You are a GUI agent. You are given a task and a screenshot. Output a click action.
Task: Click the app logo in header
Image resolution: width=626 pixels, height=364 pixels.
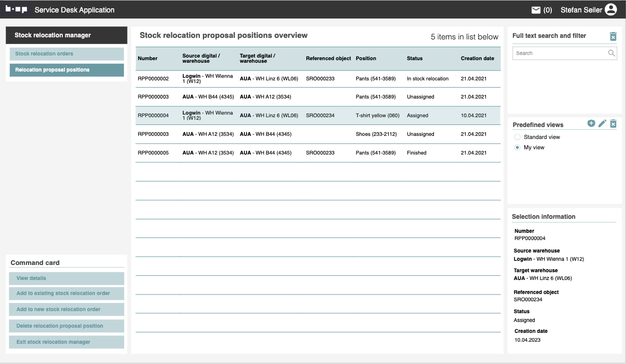tap(16, 9)
